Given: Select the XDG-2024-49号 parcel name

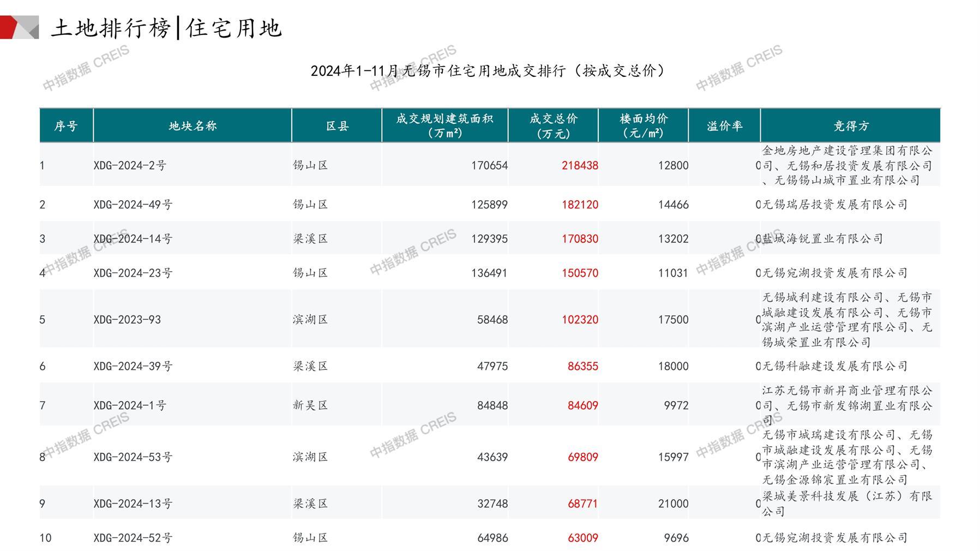Looking at the screenshot, I should [133, 205].
